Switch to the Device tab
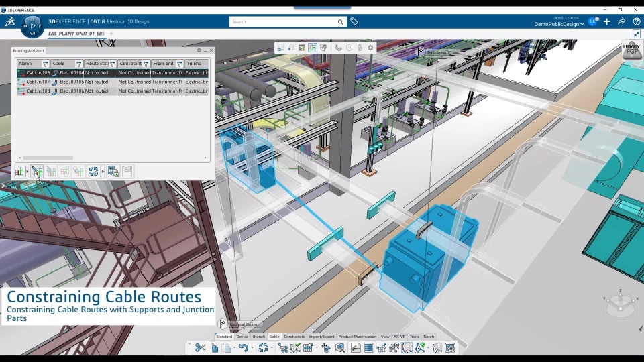 pos(242,336)
